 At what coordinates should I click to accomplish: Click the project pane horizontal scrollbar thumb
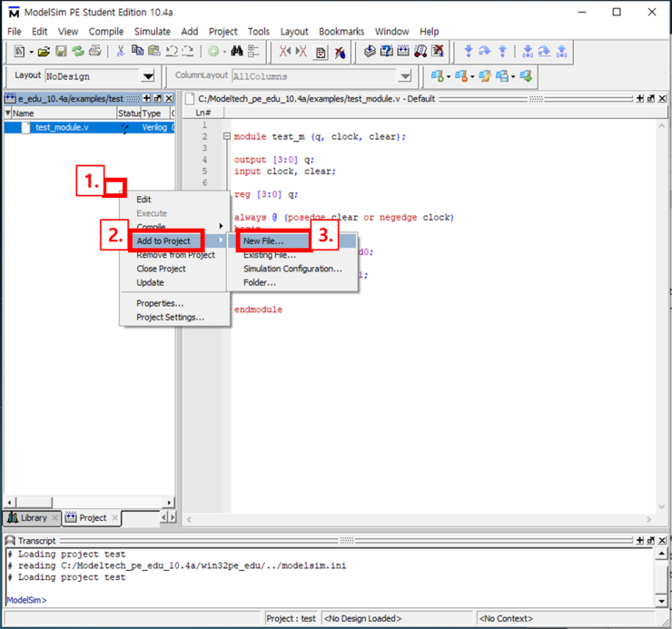click(x=35, y=502)
